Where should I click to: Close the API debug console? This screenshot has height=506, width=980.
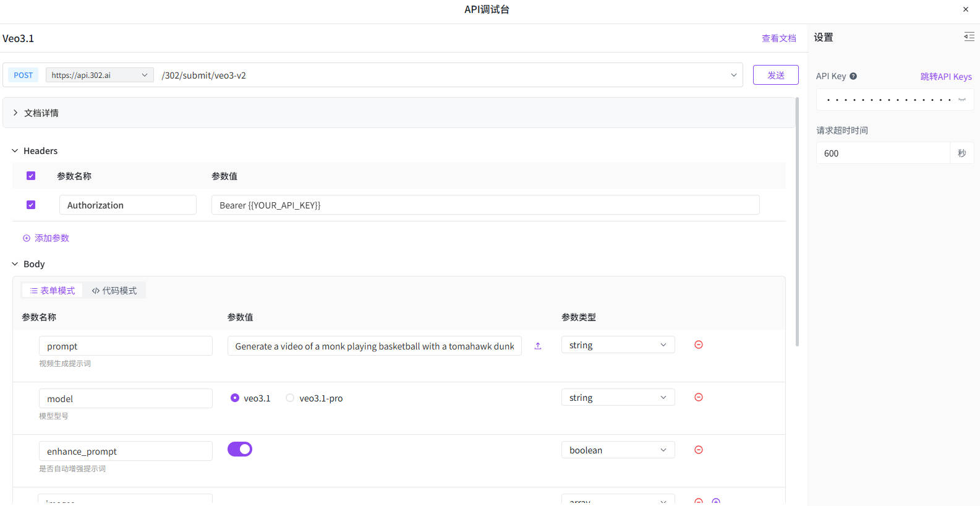coord(966,9)
